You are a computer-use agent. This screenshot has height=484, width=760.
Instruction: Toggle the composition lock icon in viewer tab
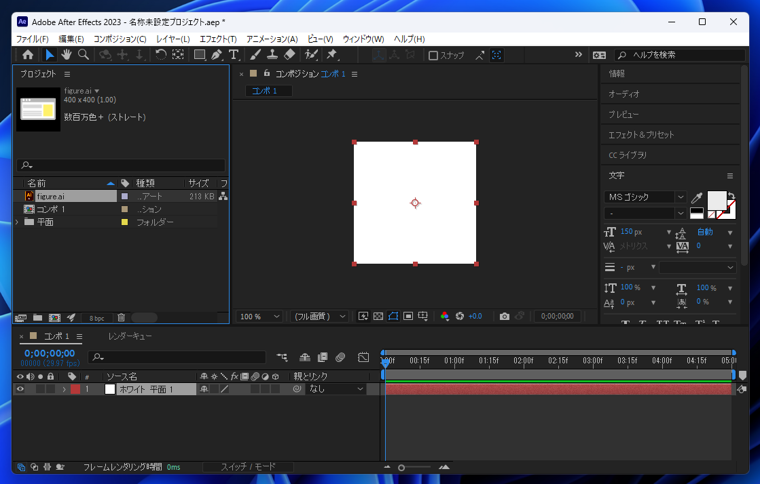267,73
